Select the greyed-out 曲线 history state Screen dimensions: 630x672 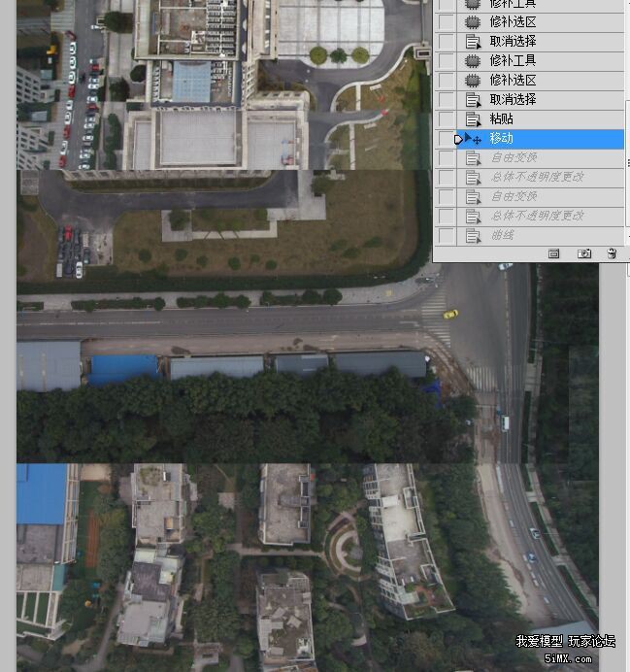502,236
